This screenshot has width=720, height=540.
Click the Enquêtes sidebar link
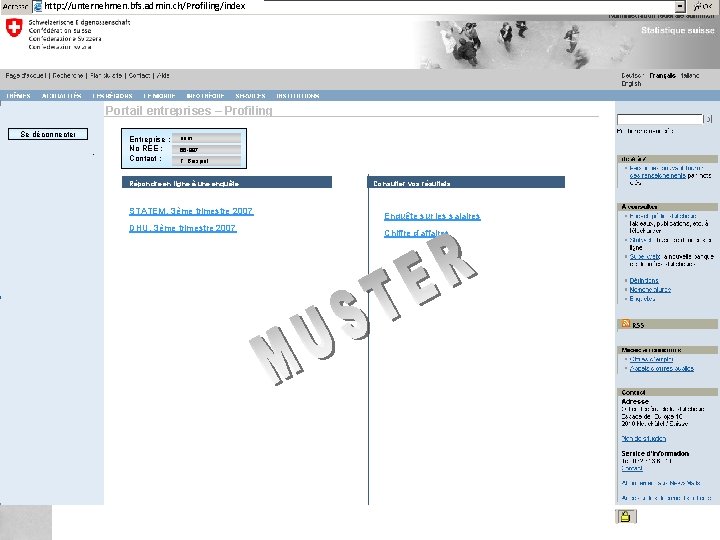[642, 299]
